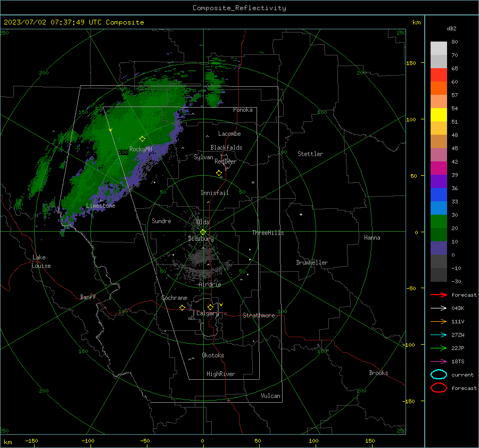This screenshot has height=448, width=479.
Task: Click the Okotoks label
Action: [x=213, y=355]
